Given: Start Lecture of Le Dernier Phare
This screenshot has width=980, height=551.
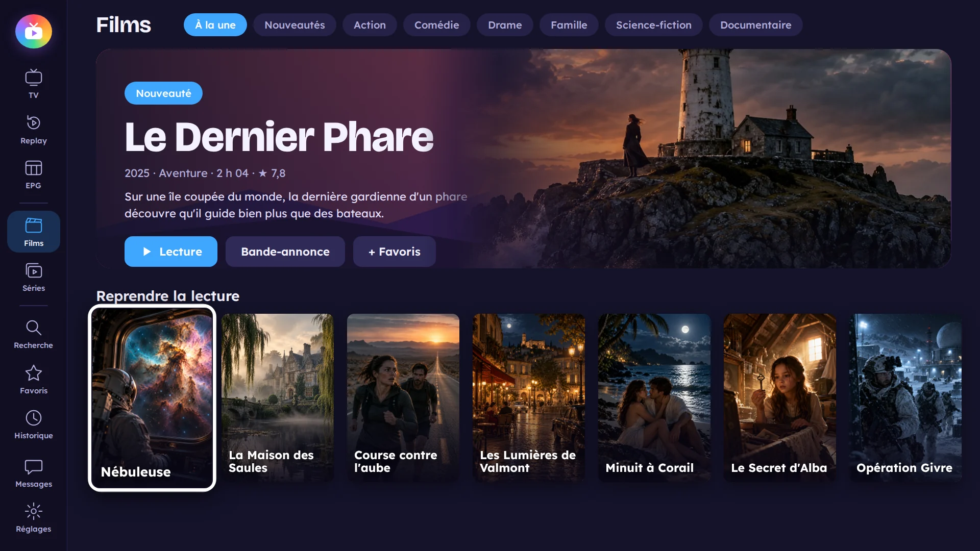Looking at the screenshot, I should coord(171,252).
